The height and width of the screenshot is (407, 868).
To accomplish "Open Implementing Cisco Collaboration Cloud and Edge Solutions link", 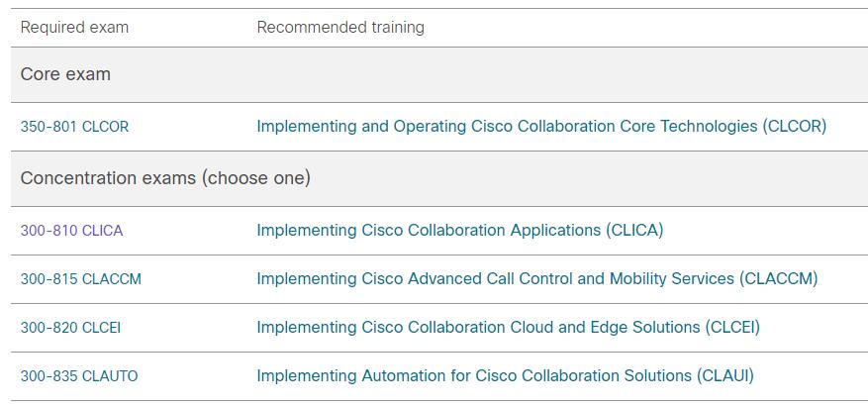I will click(508, 327).
